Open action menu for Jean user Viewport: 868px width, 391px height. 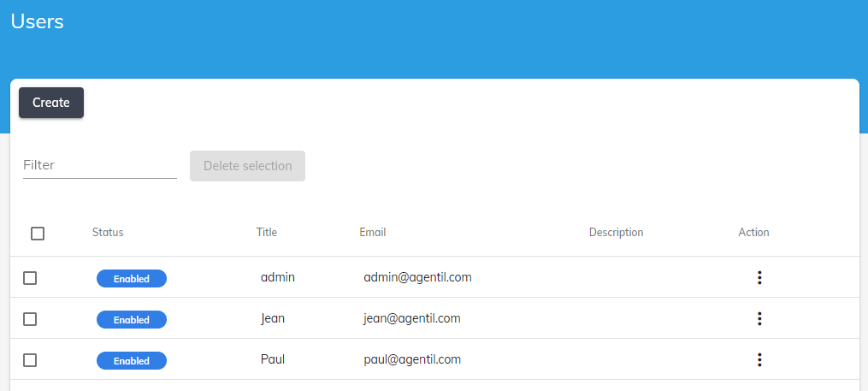point(759,318)
